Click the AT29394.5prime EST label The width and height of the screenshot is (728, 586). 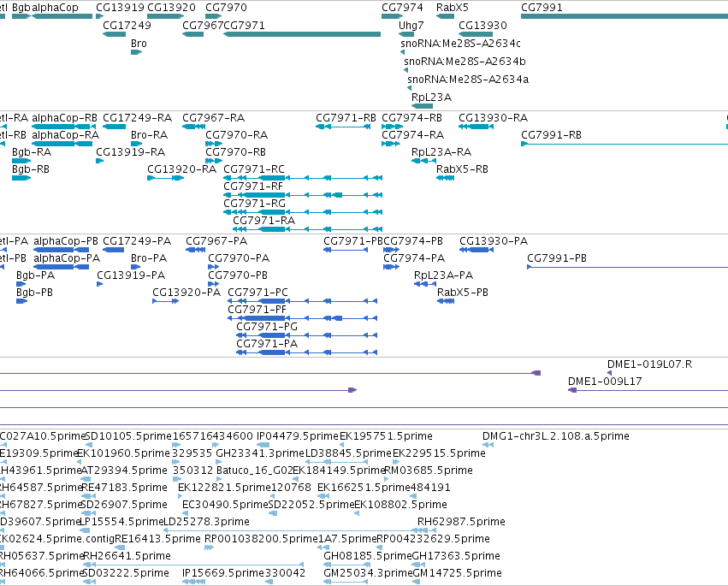pos(124,471)
